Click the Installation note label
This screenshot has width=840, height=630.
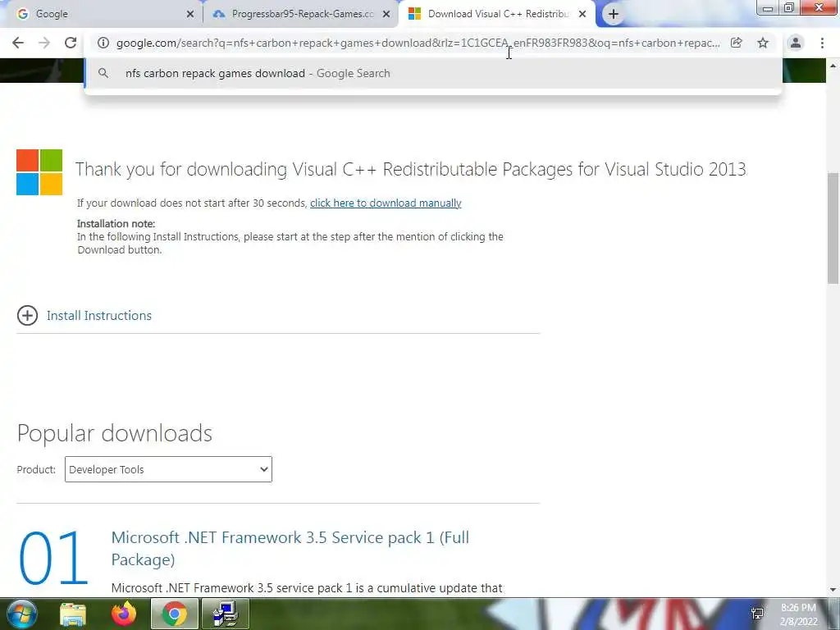pyautogui.click(x=116, y=224)
